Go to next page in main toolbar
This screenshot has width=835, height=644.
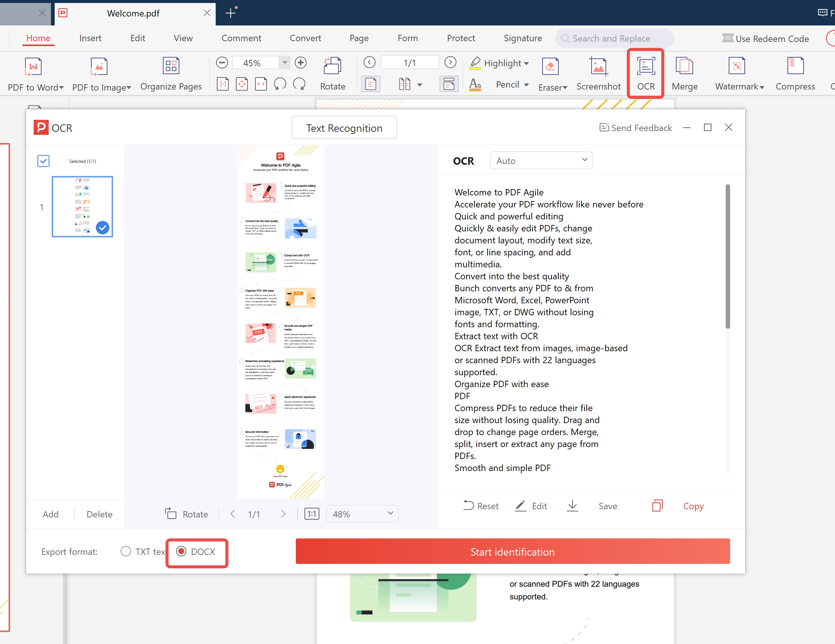[450, 62]
